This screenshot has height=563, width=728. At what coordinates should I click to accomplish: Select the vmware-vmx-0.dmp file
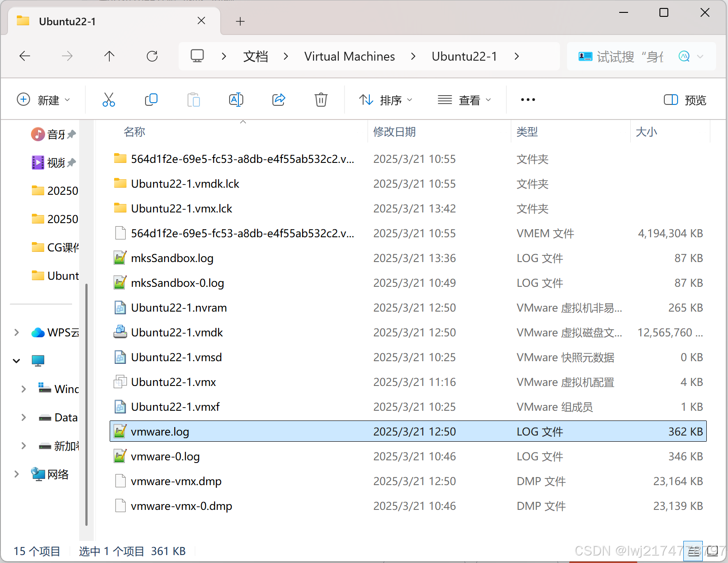(408, 506)
